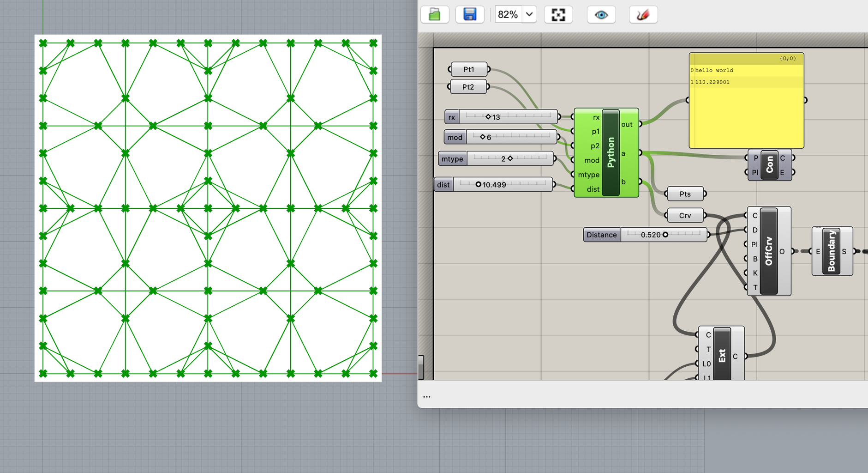Toggle preview with the eye icon
Viewport: 868px width, 473px height.
click(x=601, y=14)
